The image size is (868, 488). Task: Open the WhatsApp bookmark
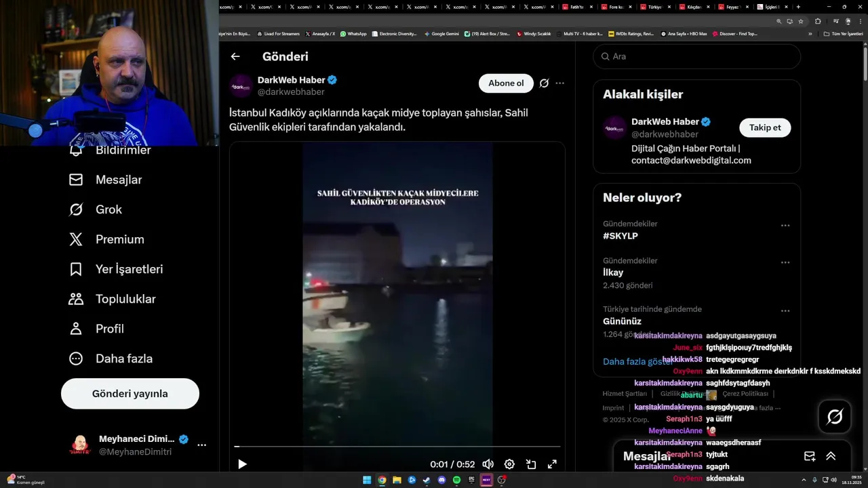pyautogui.click(x=353, y=33)
